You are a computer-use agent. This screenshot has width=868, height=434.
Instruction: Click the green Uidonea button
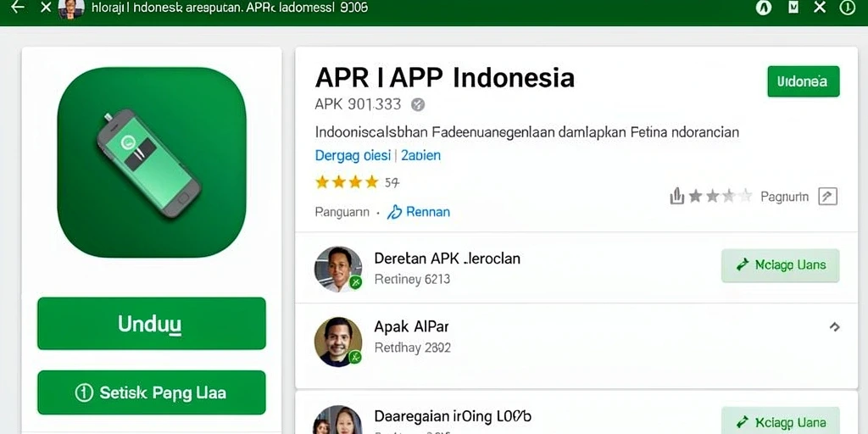click(804, 81)
